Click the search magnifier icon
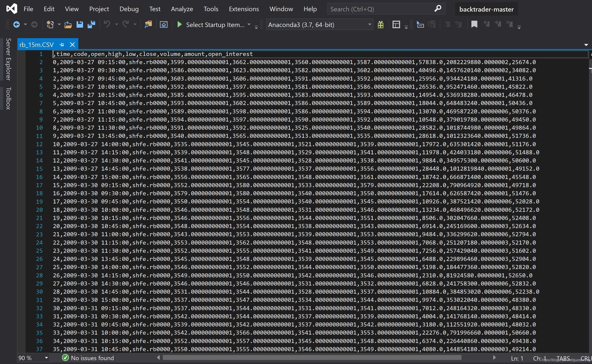 coord(438,9)
